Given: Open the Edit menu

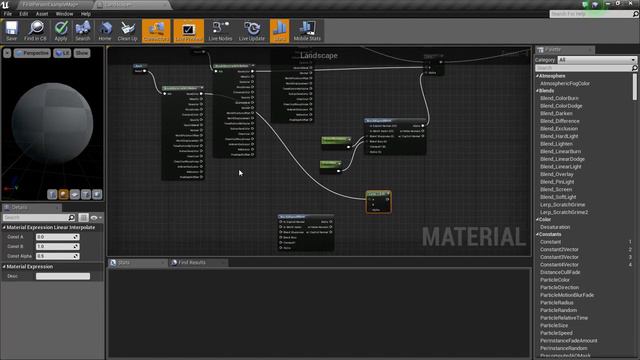Looking at the screenshot, I should point(24,14).
